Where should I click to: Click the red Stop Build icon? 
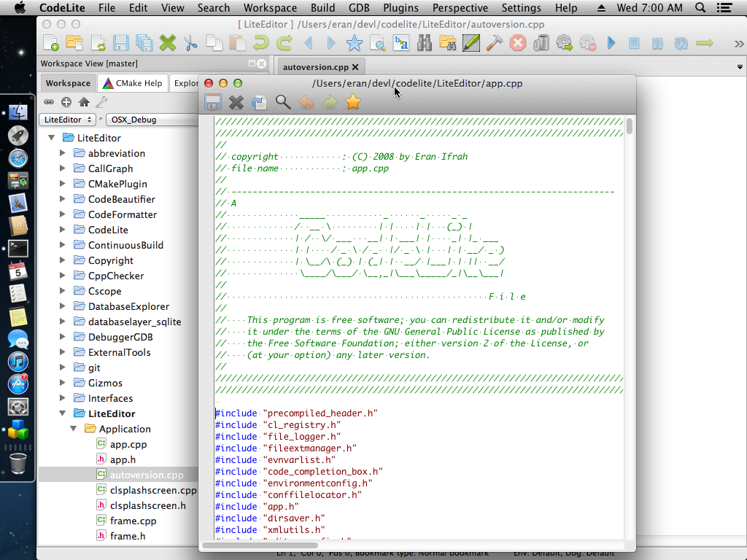tap(518, 43)
